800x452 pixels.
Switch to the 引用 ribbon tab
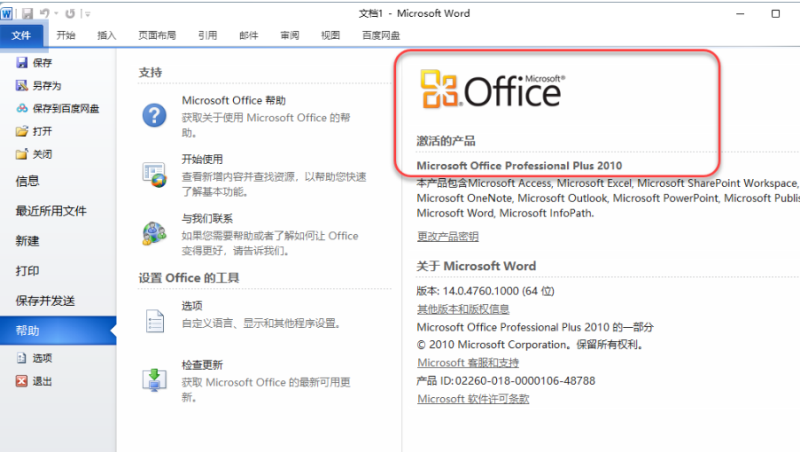coord(208,35)
